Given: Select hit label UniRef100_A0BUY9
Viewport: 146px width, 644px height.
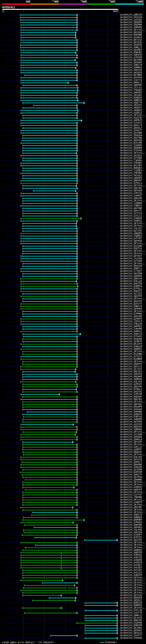Looking at the screenshot, I should point(131,575).
